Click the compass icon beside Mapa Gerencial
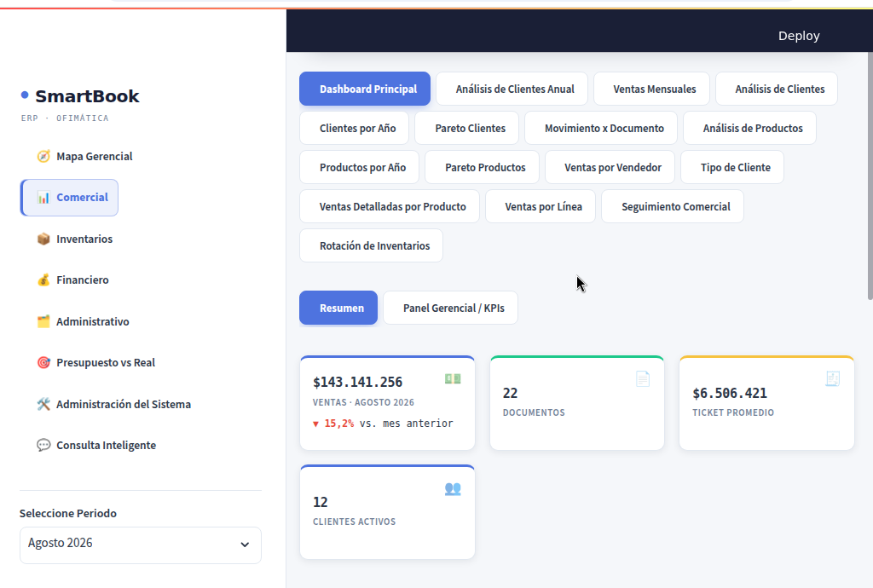Screen dimensions: 873x588 [x=43, y=156]
